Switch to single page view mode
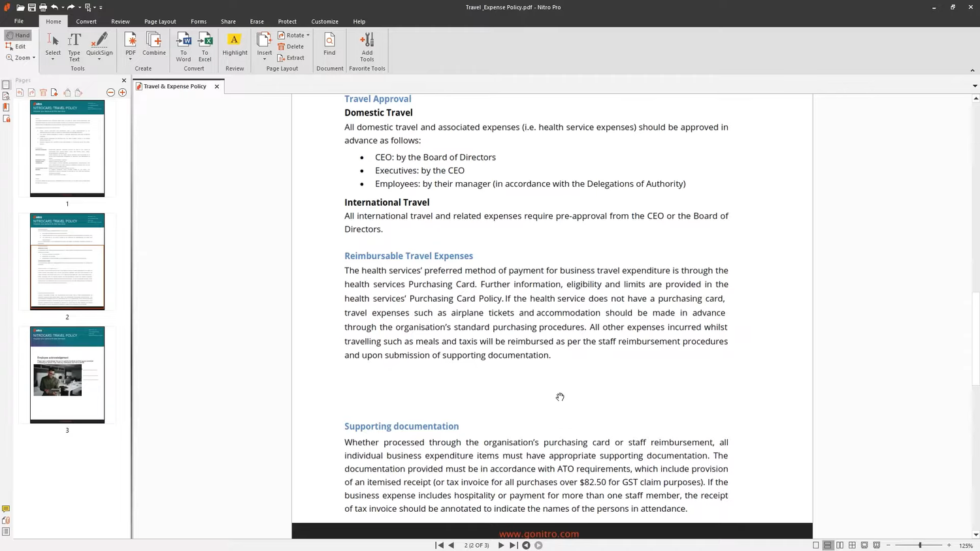980x551 pixels. 815,545
